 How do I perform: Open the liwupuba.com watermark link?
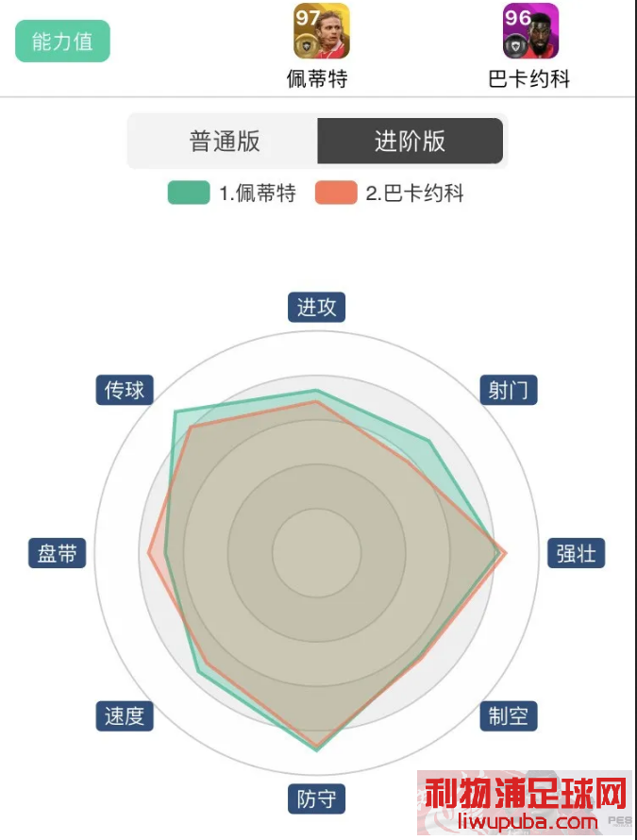pos(528,822)
